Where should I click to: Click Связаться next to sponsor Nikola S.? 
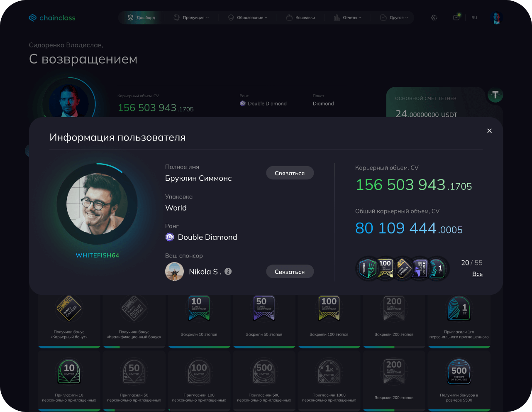point(290,272)
